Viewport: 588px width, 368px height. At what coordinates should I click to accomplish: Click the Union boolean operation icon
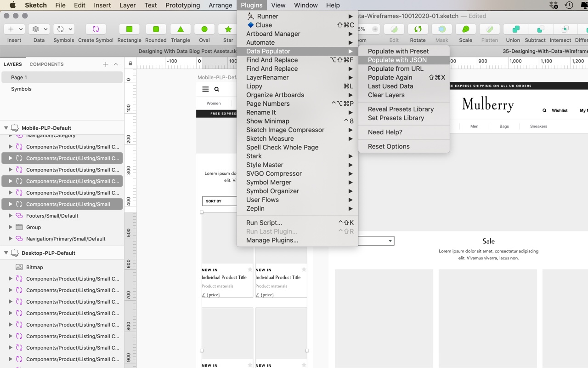pos(513,29)
